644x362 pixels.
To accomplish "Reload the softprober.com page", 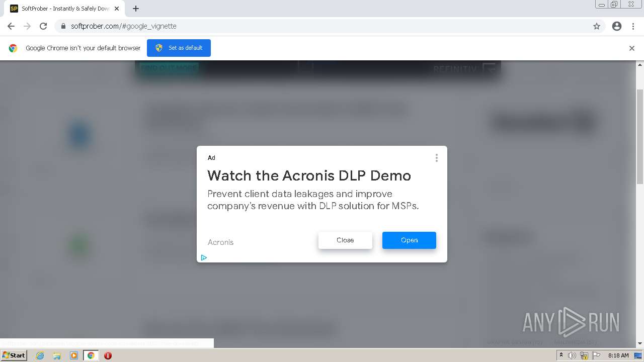I will tap(43, 26).
